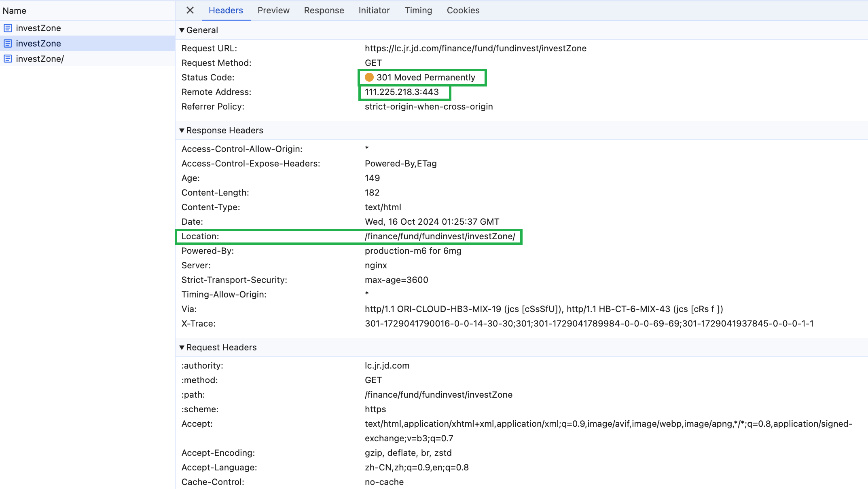Click the Location header path value
Image resolution: width=868 pixels, height=489 pixels.
click(x=440, y=236)
